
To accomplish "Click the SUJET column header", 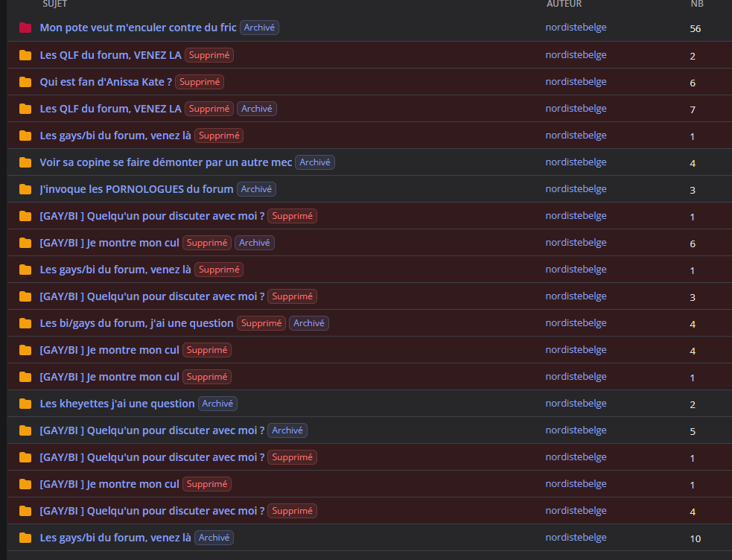I will (54, 4).
